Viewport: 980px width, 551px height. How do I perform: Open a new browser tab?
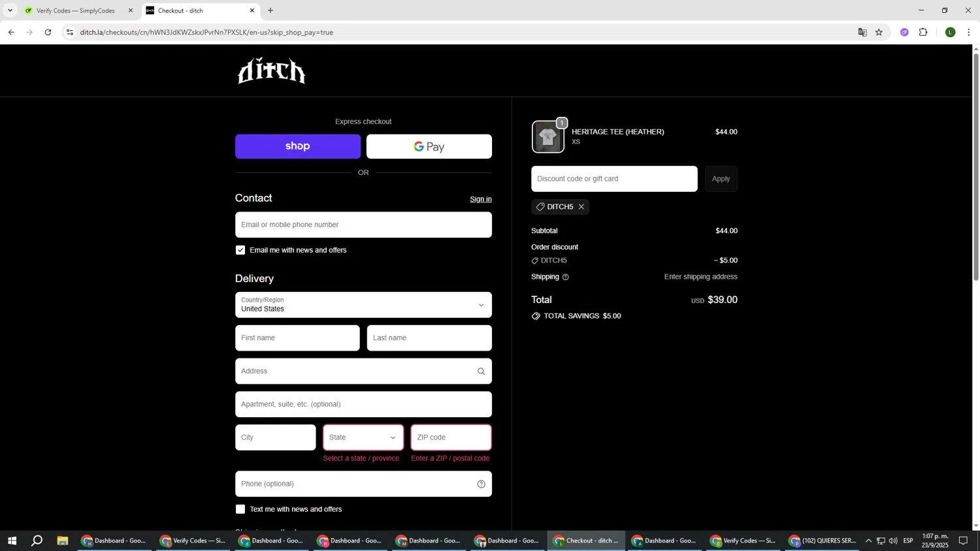(270, 10)
